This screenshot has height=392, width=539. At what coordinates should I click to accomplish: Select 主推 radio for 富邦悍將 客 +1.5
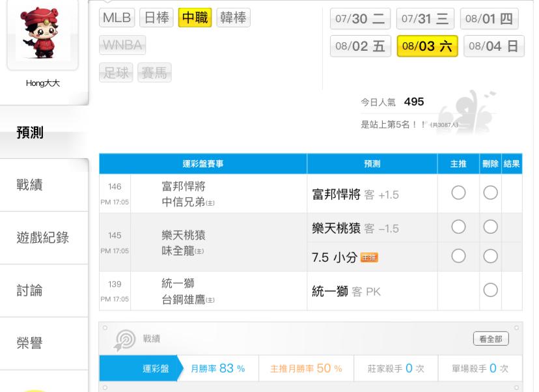point(458,193)
